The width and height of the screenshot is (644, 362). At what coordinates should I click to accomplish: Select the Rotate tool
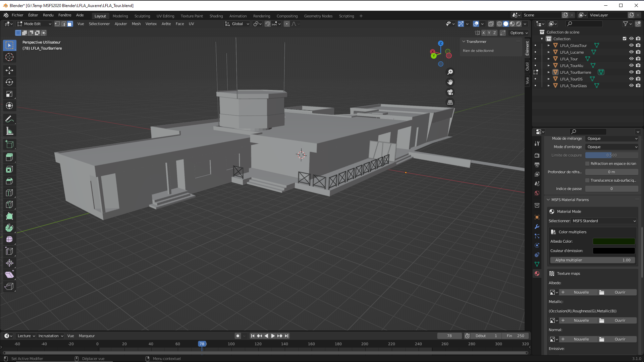coord(9,82)
